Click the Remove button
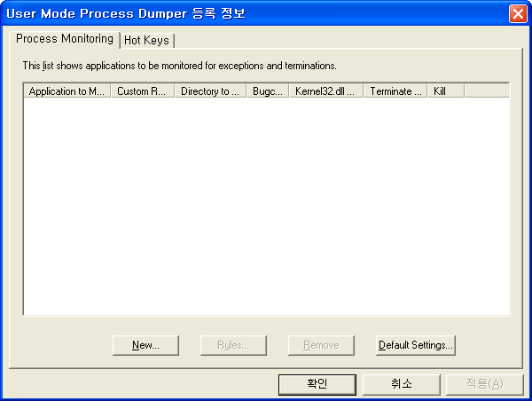 click(321, 345)
